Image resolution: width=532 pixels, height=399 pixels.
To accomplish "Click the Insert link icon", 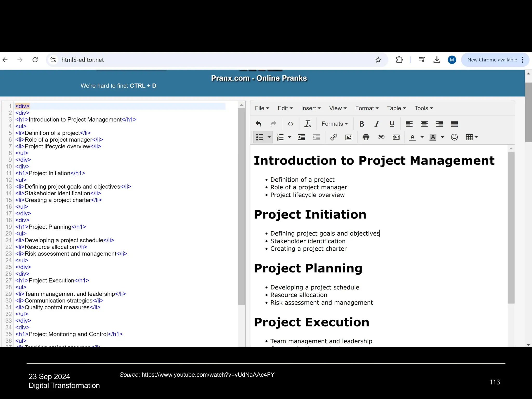I will (334, 137).
